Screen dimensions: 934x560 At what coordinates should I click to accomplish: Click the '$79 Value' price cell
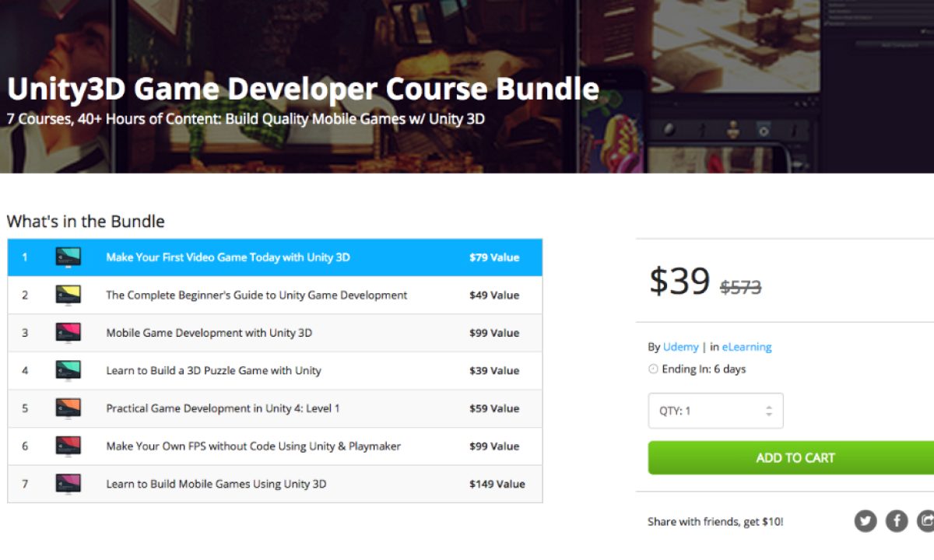coord(494,257)
